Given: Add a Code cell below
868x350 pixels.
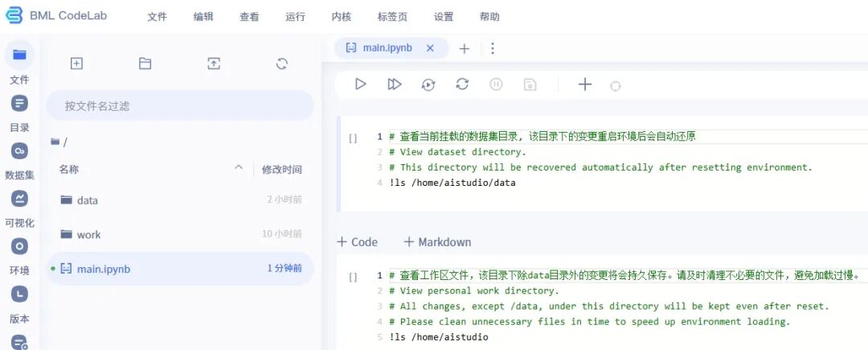Looking at the screenshot, I should pyautogui.click(x=357, y=242).
